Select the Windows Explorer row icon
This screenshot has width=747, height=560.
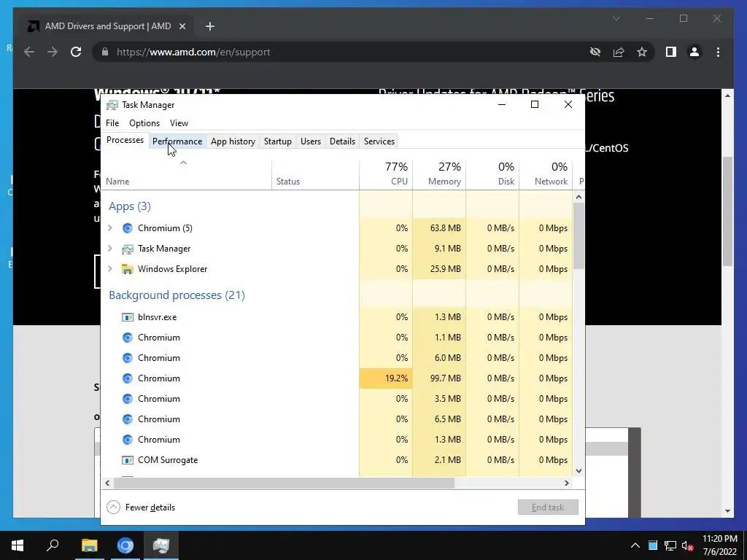pyautogui.click(x=127, y=269)
